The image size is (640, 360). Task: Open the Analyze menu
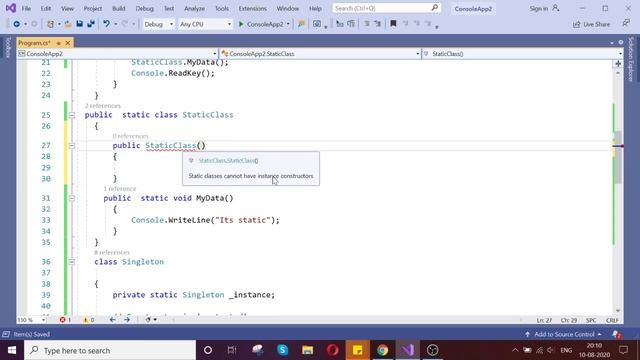click(x=194, y=8)
